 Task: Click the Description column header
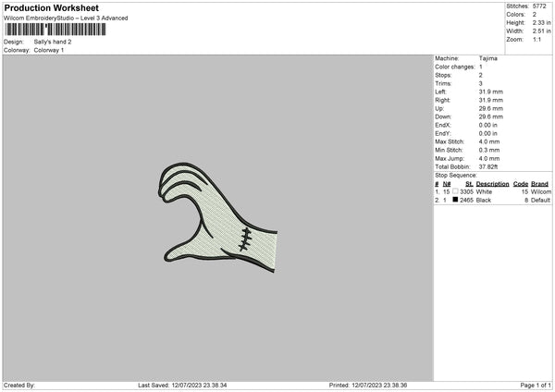tap(492, 184)
